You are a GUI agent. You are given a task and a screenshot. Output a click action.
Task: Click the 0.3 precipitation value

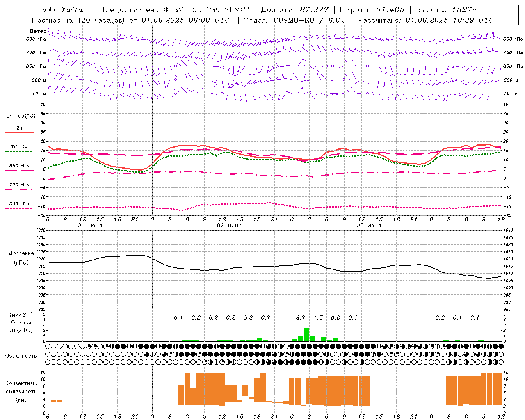248,317
